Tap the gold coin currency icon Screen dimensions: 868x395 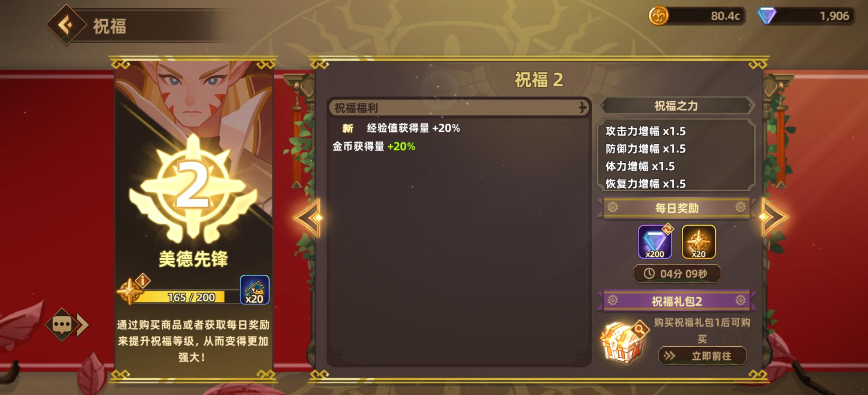(x=658, y=16)
